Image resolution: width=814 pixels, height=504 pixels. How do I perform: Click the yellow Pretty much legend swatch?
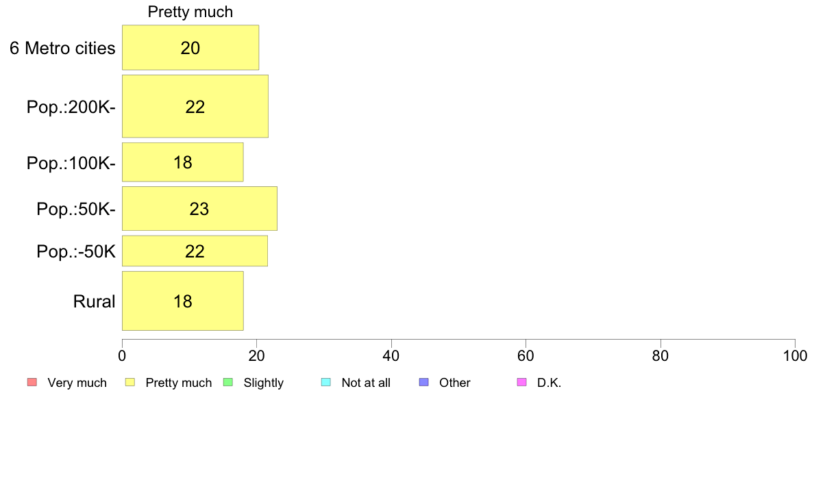tap(130, 383)
